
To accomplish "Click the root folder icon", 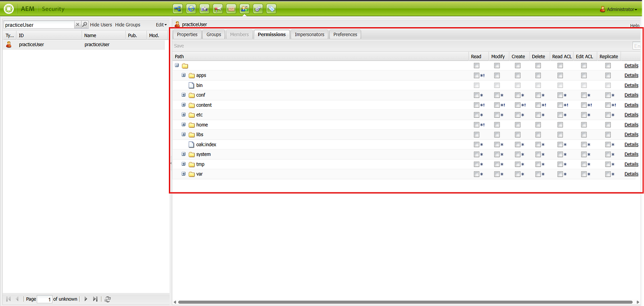I will coord(185,66).
